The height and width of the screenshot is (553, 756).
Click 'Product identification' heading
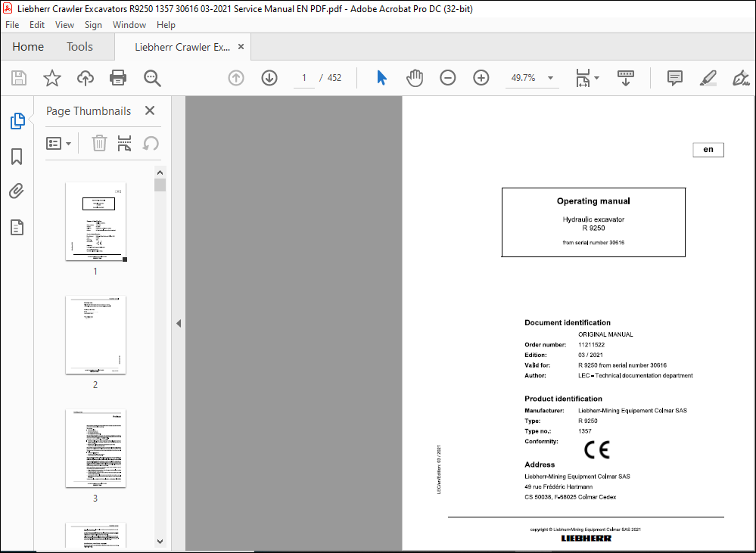[563, 399]
